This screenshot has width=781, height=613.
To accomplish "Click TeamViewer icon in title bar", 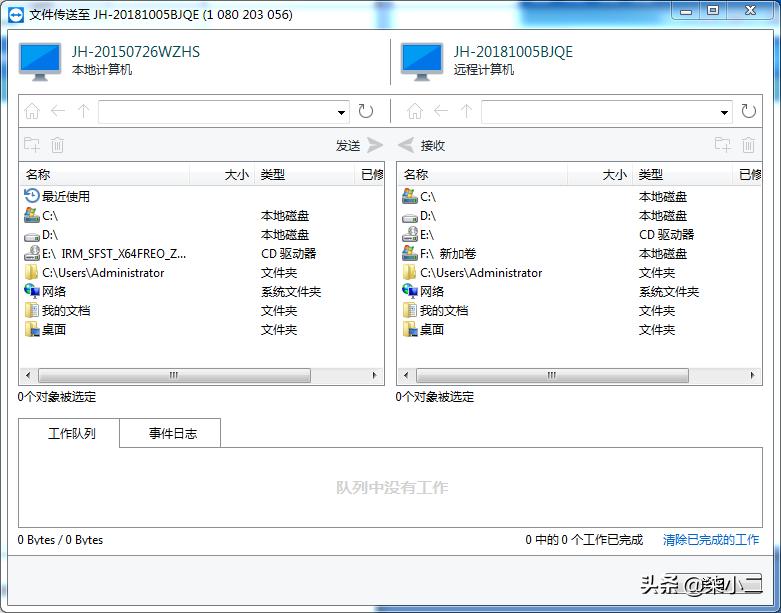I will coord(16,14).
